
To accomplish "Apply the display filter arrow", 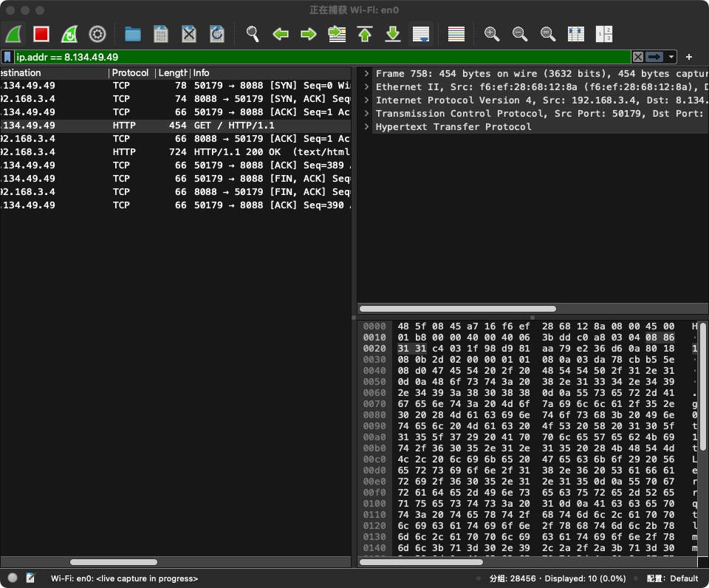I will tap(654, 57).
